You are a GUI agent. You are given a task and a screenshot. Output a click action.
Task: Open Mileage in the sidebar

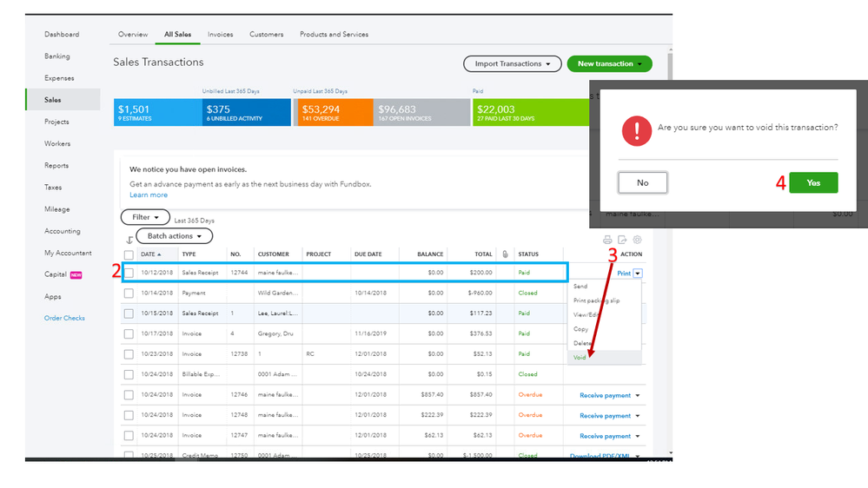[57, 209]
